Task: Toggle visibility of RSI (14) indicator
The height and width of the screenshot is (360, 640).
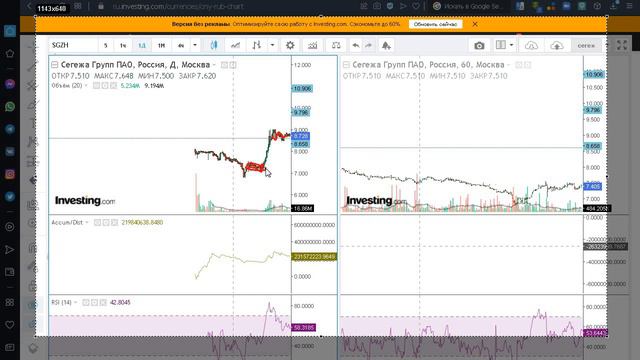Action: click(86, 302)
